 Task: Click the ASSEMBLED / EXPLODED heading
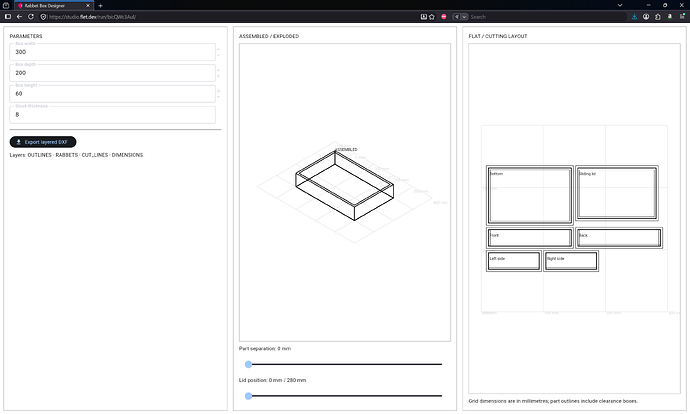[x=269, y=36]
